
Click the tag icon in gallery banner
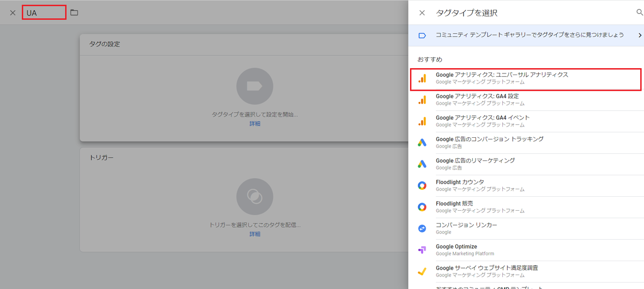[422, 35]
